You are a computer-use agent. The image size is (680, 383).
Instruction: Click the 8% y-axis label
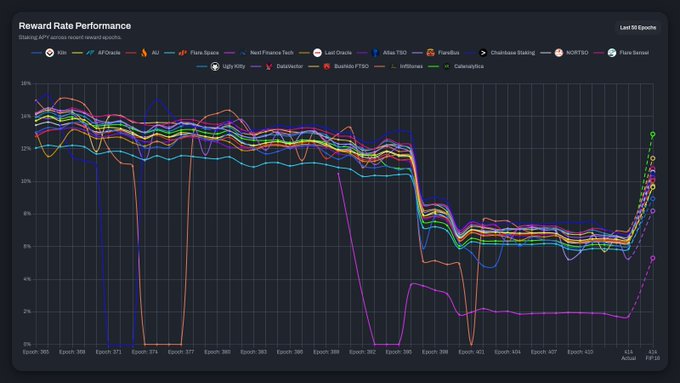click(27, 214)
